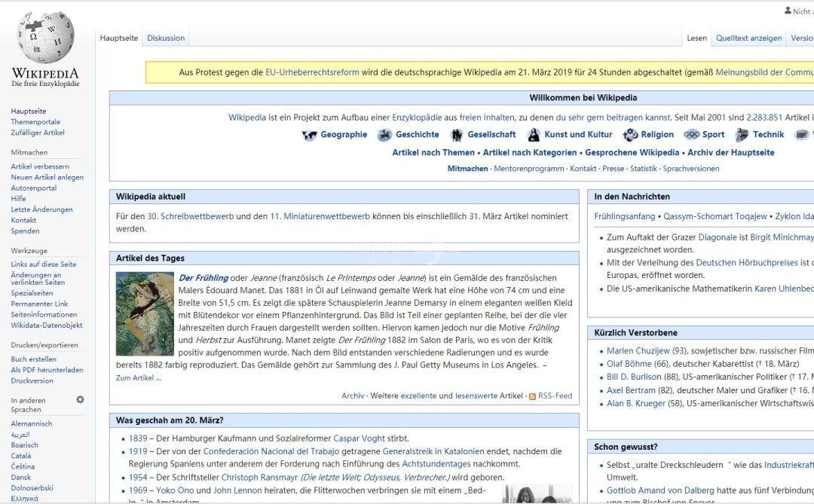Viewport: 814px width, 504px height.
Task: Click the Caspar Voght link
Action: [x=359, y=438]
